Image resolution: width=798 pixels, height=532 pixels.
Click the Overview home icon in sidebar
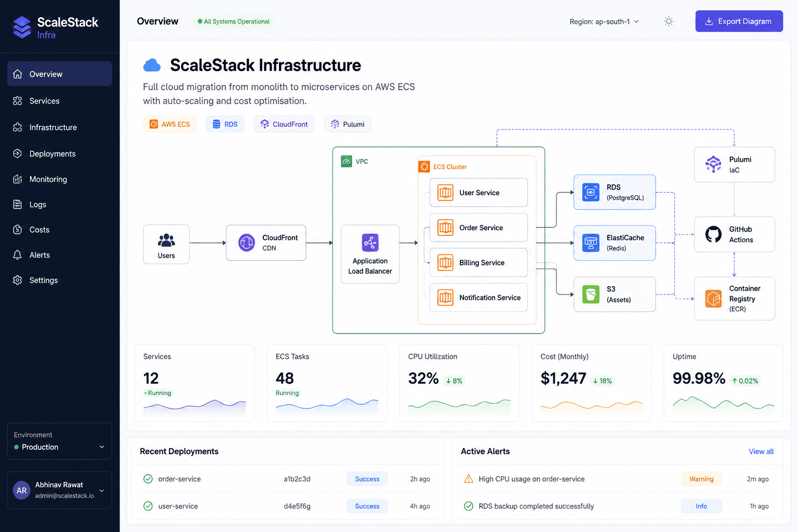(x=18, y=74)
